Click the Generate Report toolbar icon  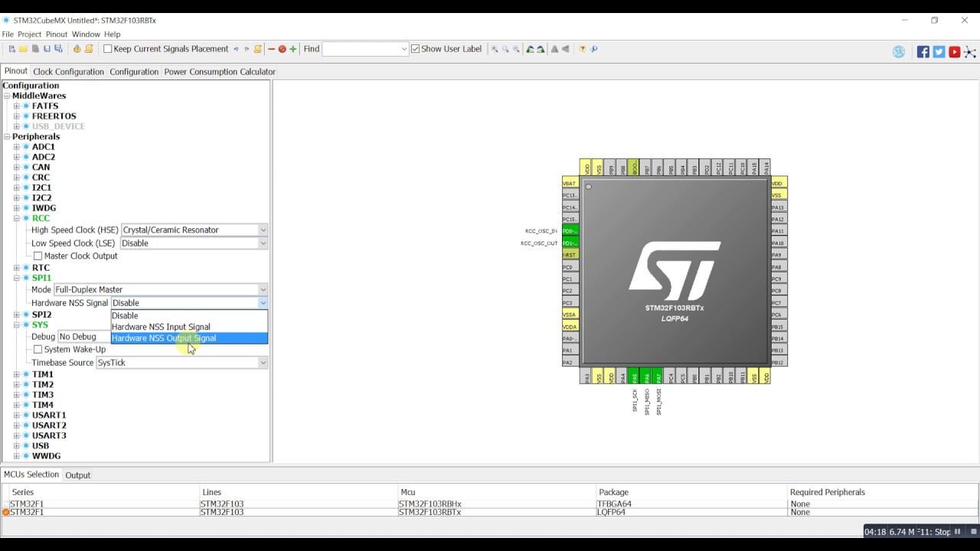click(x=89, y=49)
